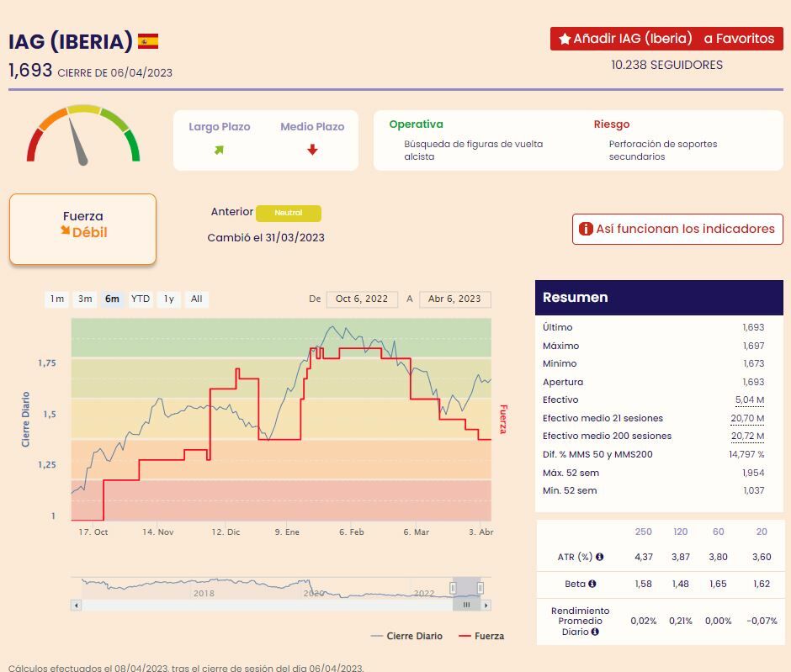Click the 'Perforación de soportes secundarios' text
Viewport: 791px width, 672px height.
(663, 151)
